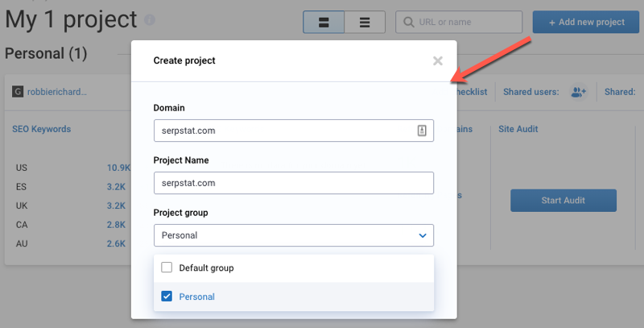Screen dimensions: 644x328
Task: Click the 10.9K US keywords count
Action: 118,168
